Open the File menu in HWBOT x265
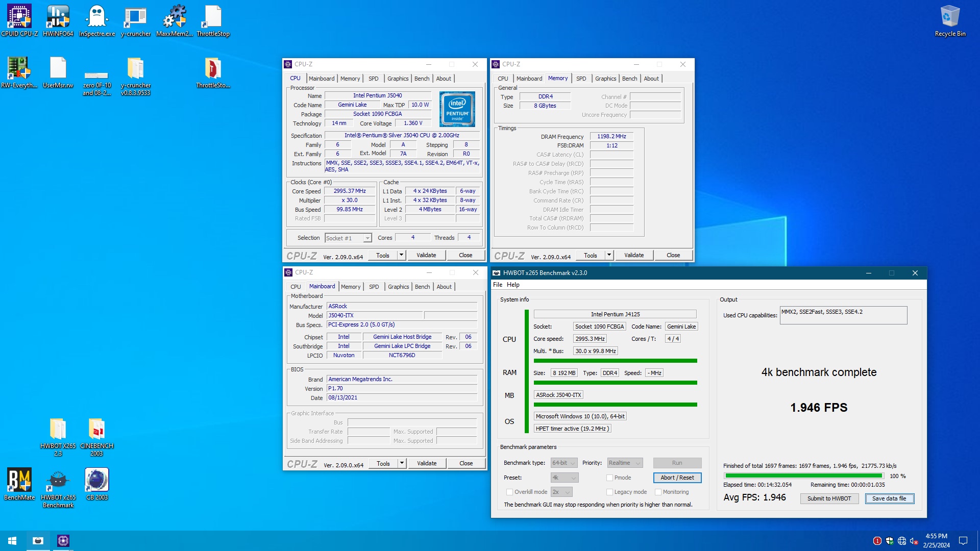980x551 pixels. (x=497, y=285)
